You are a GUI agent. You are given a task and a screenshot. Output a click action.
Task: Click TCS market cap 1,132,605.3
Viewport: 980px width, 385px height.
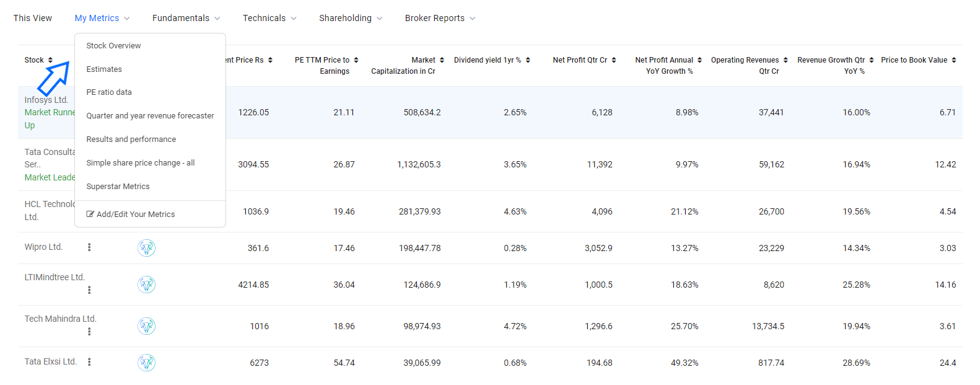pyautogui.click(x=419, y=165)
